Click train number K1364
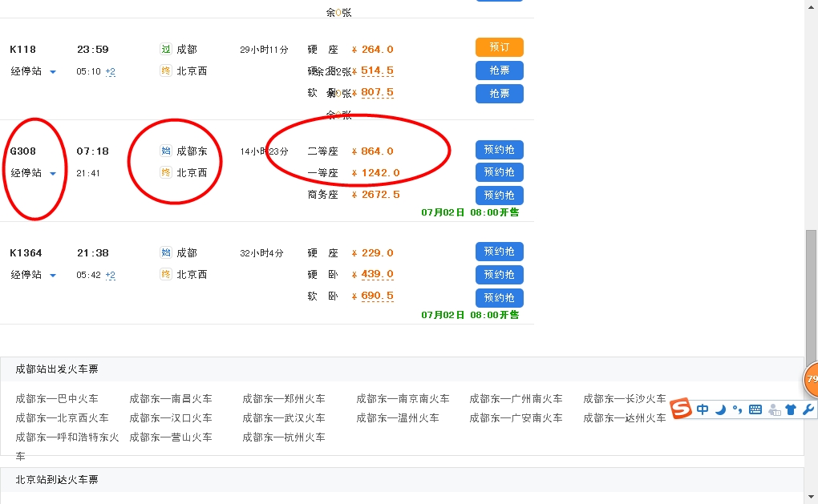The height and width of the screenshot is (504, 818). pos(26,252)
